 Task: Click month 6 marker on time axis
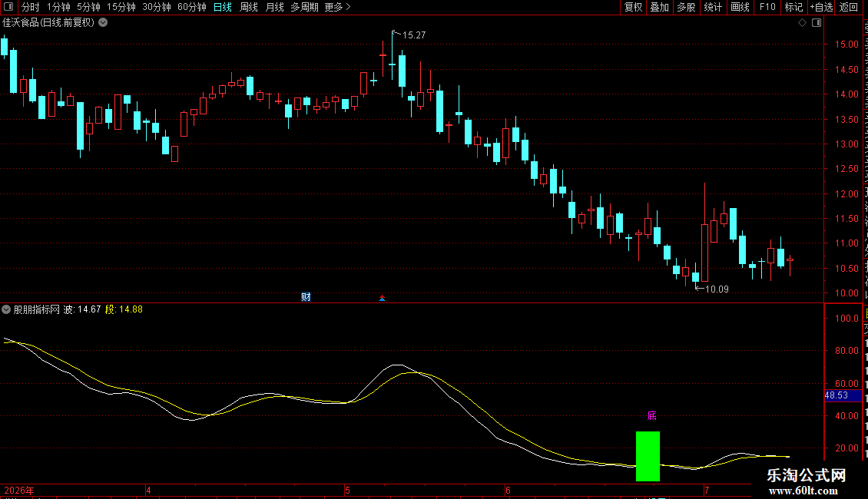click(x=508, y=490)
